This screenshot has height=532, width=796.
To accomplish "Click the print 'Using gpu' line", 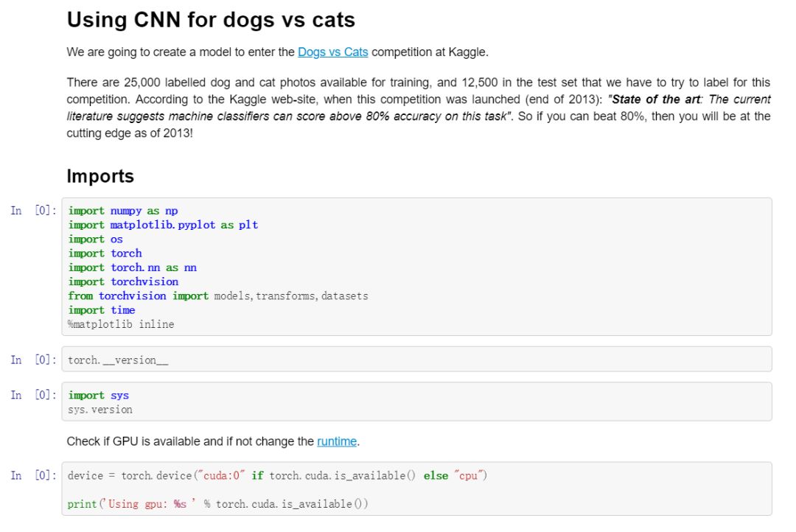I will coord(217,504).
